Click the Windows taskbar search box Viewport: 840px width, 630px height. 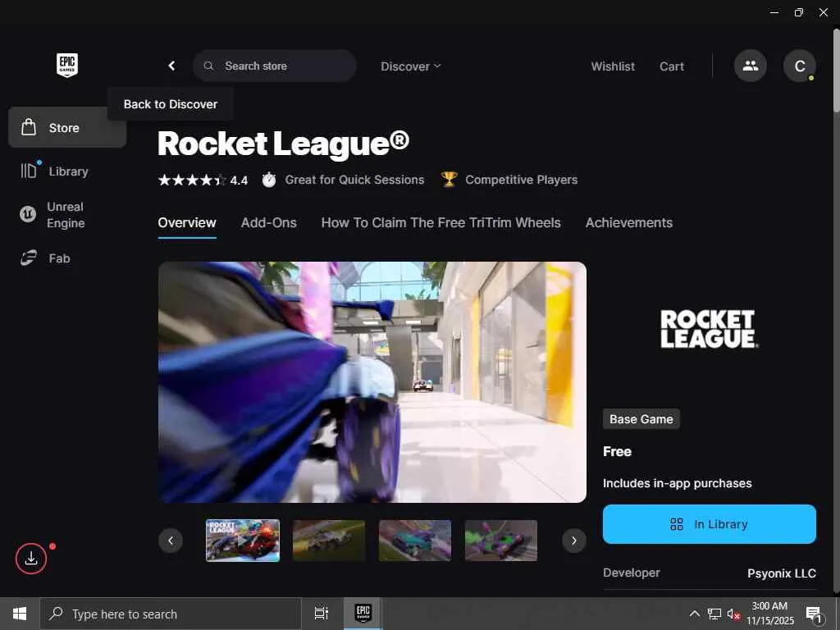pos(171,614)
